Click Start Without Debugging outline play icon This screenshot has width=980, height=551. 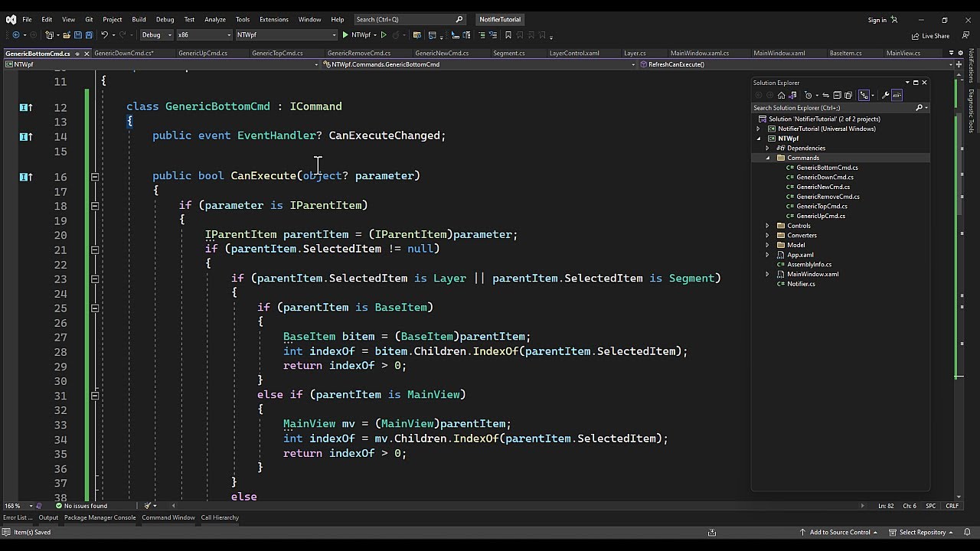pyautogui.click(x=384, y=34)
